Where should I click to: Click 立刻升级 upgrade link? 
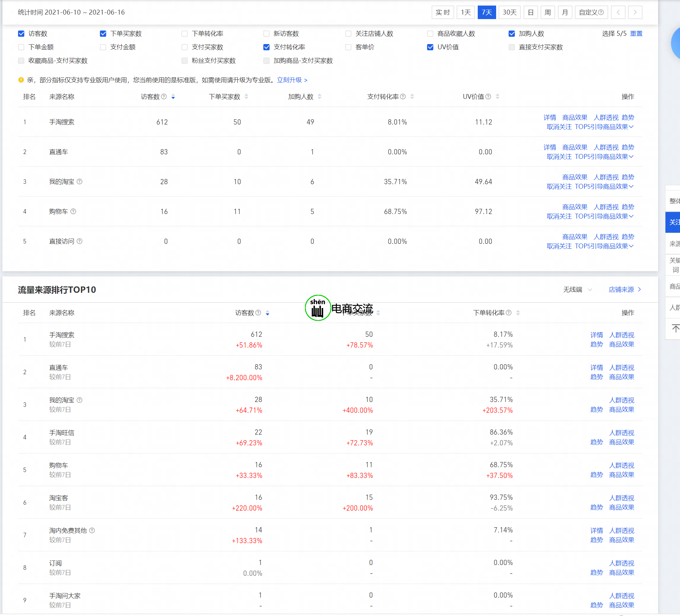point(292,80)
